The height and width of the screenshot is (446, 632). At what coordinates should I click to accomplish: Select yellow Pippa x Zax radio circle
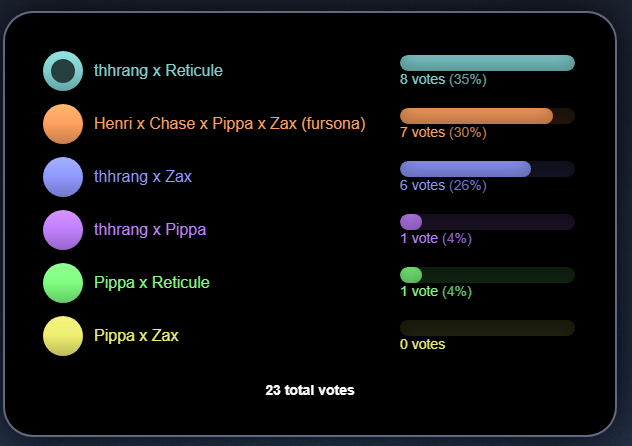click(63, 336)
